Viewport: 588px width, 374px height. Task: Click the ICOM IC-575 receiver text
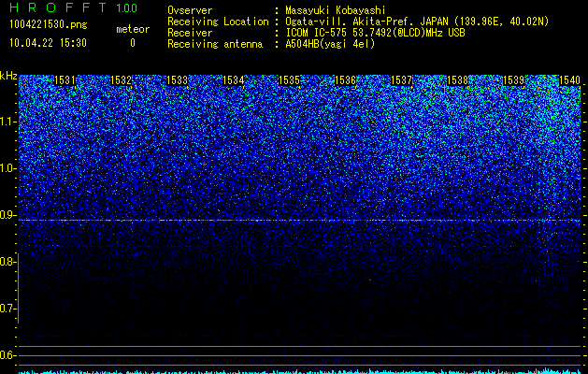coord(375,33)
